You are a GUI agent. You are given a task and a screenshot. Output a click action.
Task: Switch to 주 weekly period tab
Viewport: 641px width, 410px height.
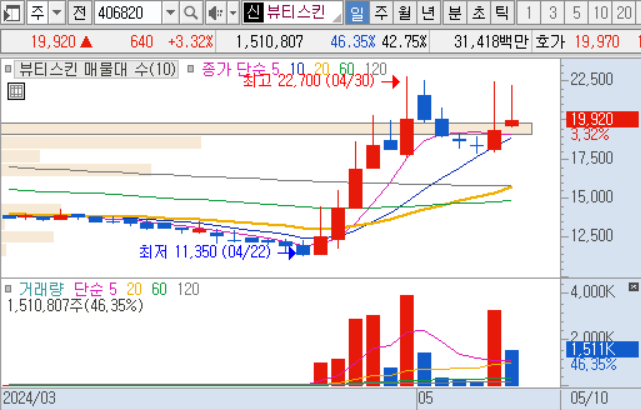tap(381, 13)
